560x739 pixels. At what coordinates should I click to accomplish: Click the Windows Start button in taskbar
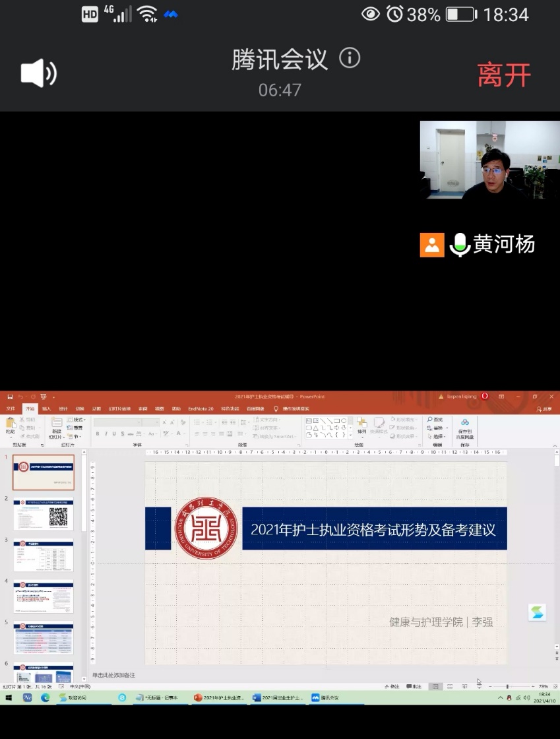9,697
